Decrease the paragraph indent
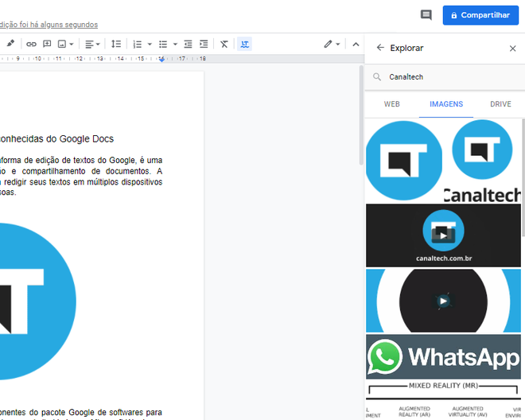Image resolution: width=525 pixels, height=420 pixels. point(189,44)
